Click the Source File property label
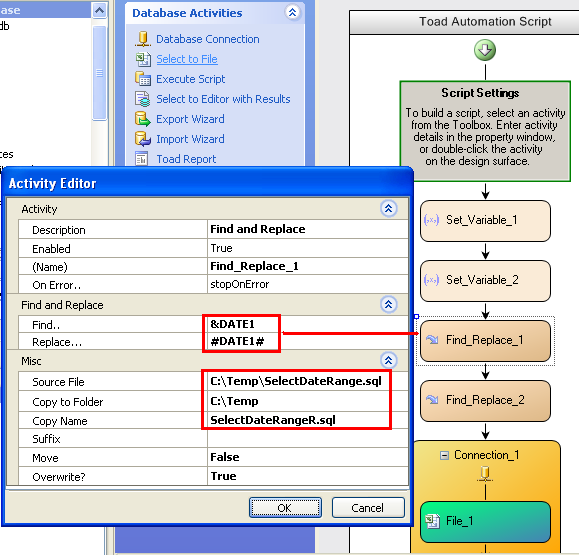The width and height of the screenshot is (579, 555). point(58,382)
